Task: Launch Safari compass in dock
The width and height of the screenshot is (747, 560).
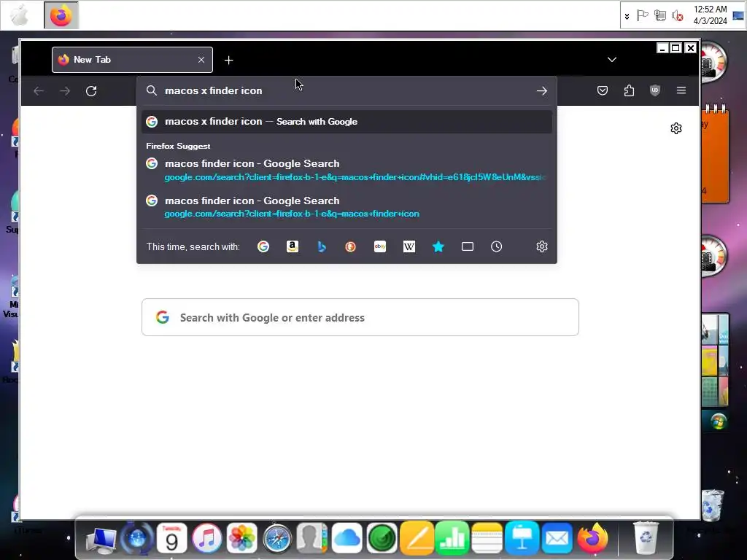Action: pos(277,539)
